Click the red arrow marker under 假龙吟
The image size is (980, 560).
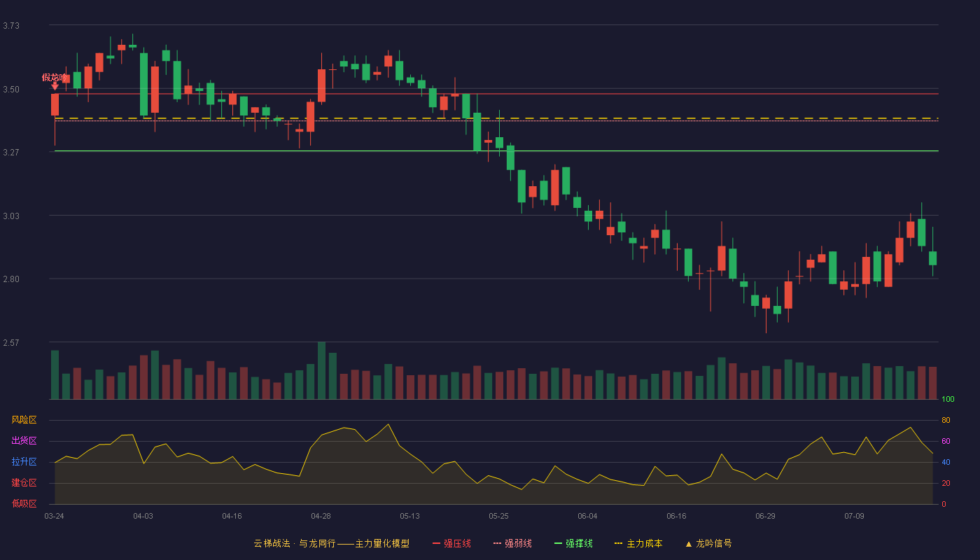pos(55,85)
